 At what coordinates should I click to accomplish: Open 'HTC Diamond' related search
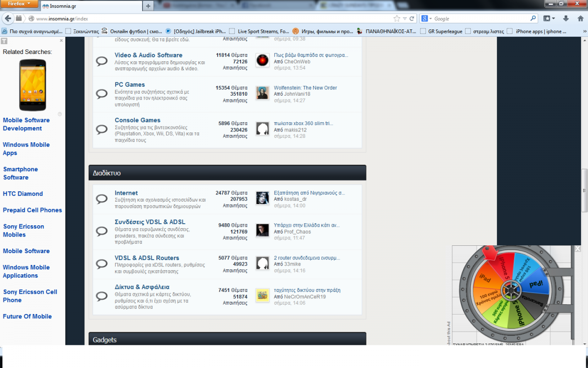(23, 194)
